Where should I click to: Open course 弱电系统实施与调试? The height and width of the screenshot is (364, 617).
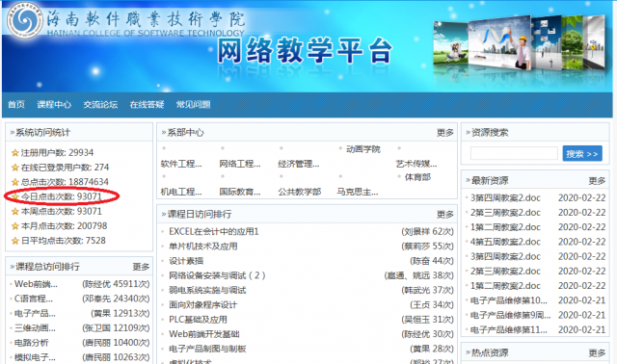pyautogui.click(x=207, y=291)
